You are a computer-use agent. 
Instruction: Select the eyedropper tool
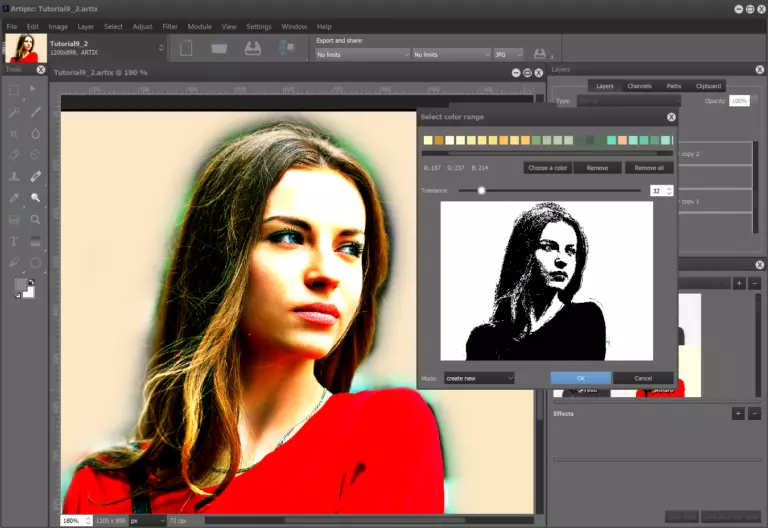14,198
